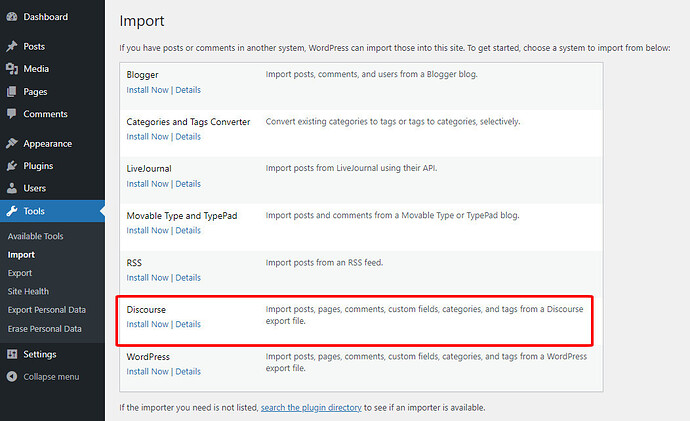Install Categories and Tags Converter now
Screen dimensions: 690x421
point(147,136)
